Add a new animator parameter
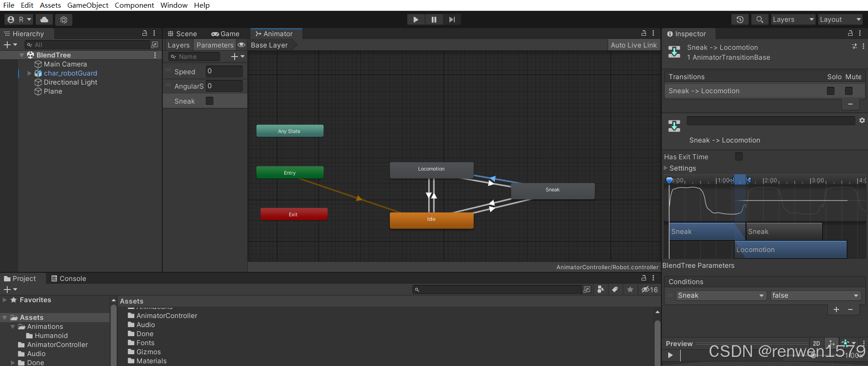Screen dimensions: 868x366 click(x=238, y=57)
